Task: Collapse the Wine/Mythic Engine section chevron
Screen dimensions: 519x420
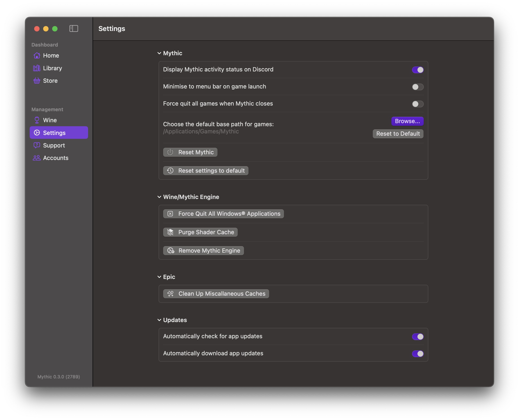Action: pos(159,197)
